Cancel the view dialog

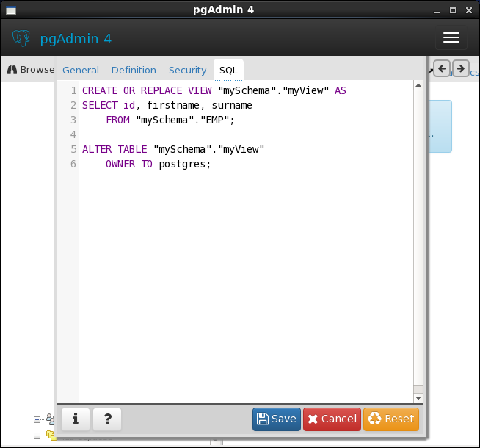coord(332,419)
